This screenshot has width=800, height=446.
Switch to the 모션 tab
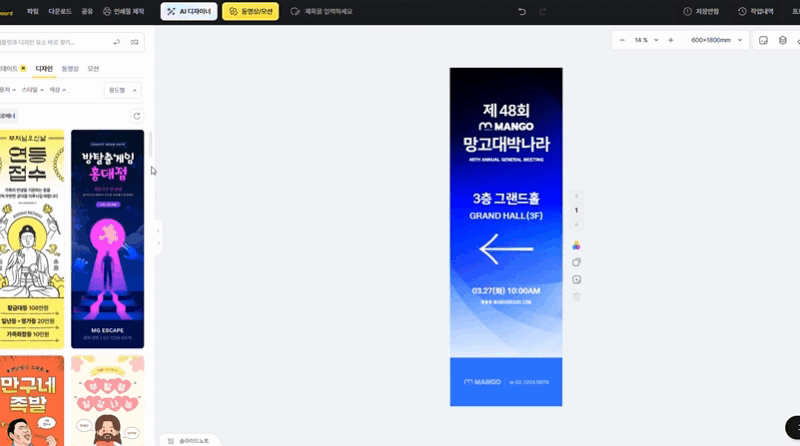93,68
